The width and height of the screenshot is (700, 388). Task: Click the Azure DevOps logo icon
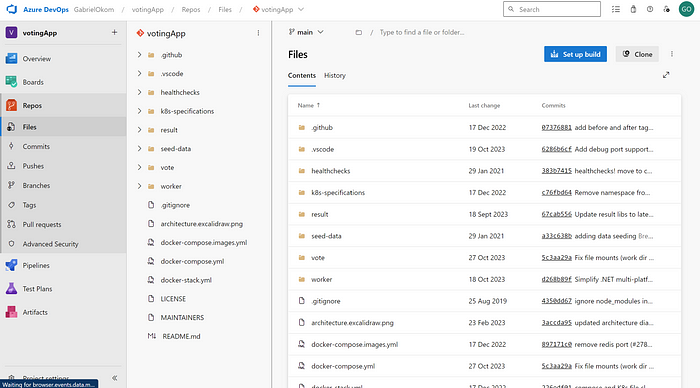[12, 9]
